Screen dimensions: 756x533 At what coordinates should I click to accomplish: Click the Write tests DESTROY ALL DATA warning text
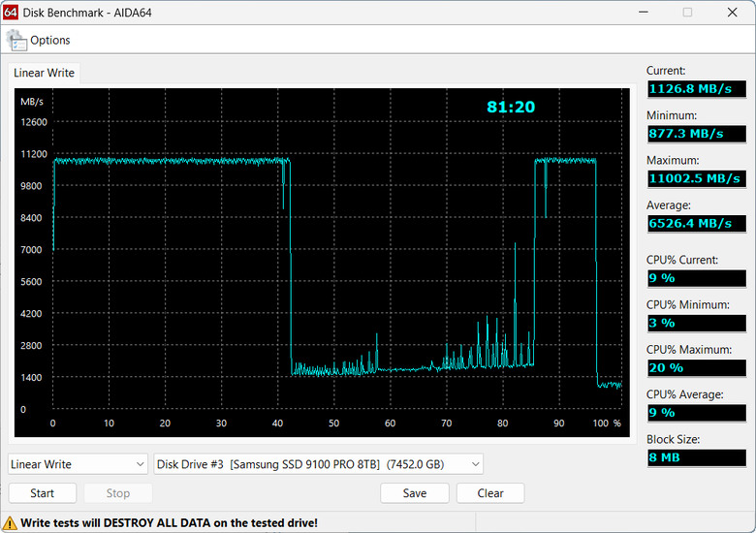pyautogui.click(x=169, y=523)
